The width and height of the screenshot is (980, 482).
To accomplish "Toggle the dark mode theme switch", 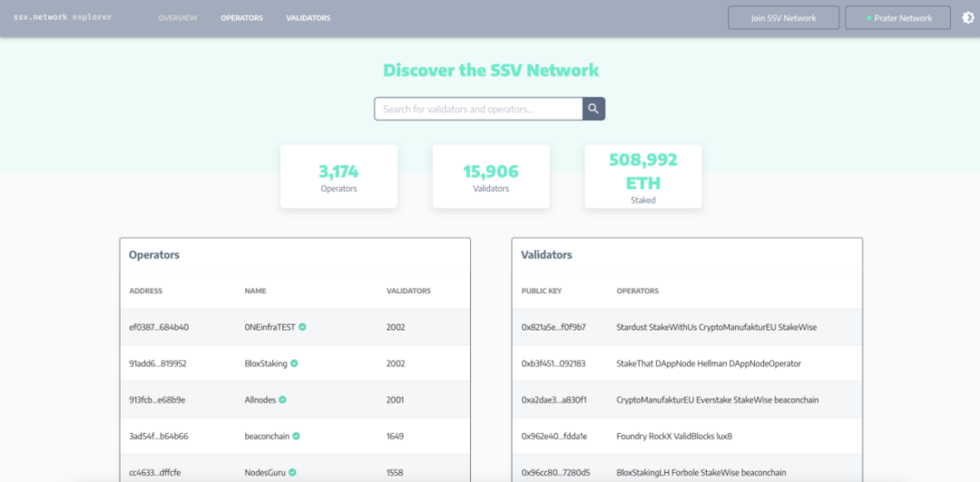I will pos(968,18).
